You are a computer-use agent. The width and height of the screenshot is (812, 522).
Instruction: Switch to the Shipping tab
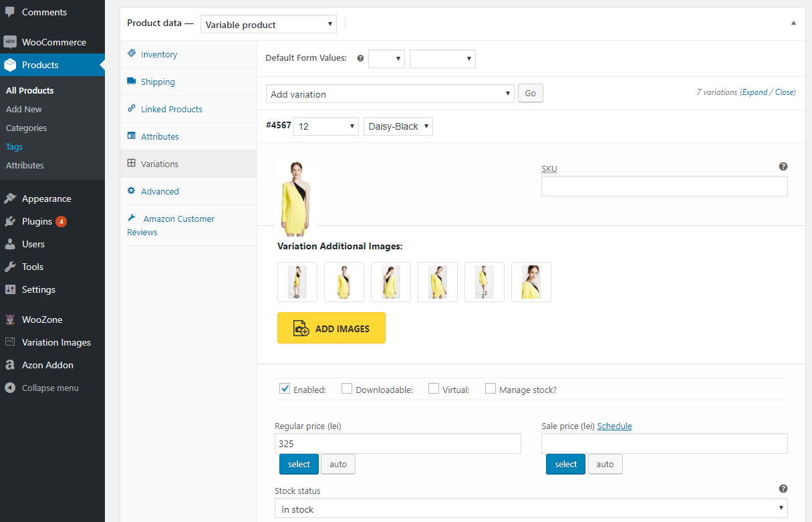point(188,82)
